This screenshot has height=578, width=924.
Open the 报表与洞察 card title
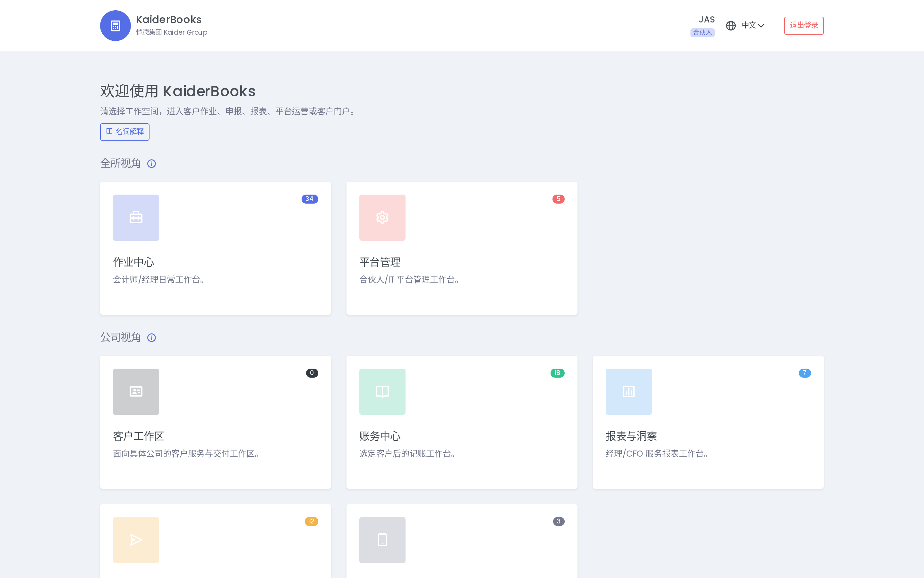pos(631,436)
